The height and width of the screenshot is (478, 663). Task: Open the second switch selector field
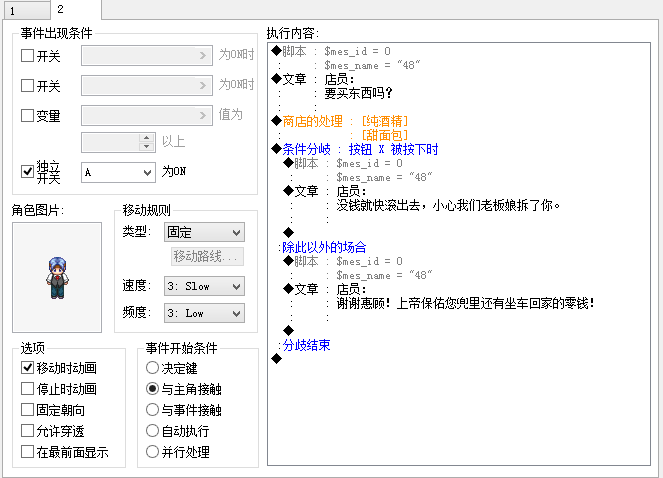tap(147, 85)
